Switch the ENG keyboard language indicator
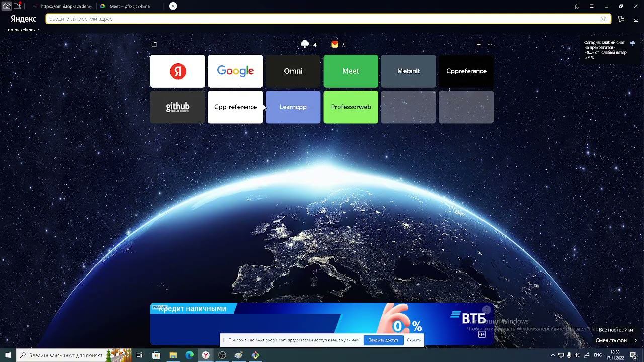 598,355
